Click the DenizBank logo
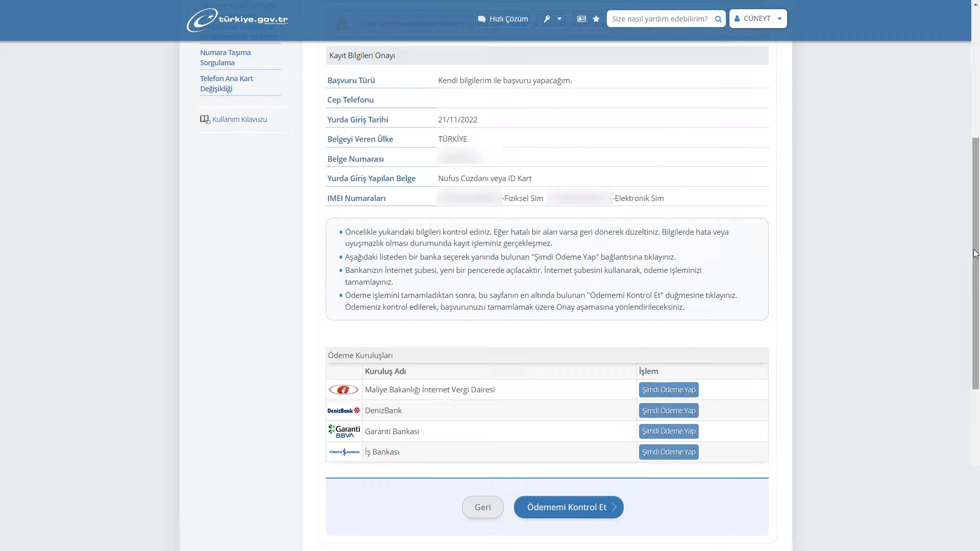This screenshot has height=551, width=980. [x=344, y=411]
